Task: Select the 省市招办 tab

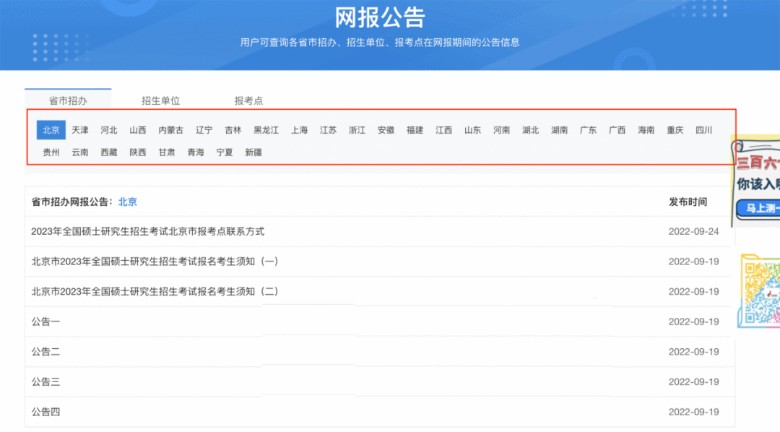Action: click(x=68, y=101)
